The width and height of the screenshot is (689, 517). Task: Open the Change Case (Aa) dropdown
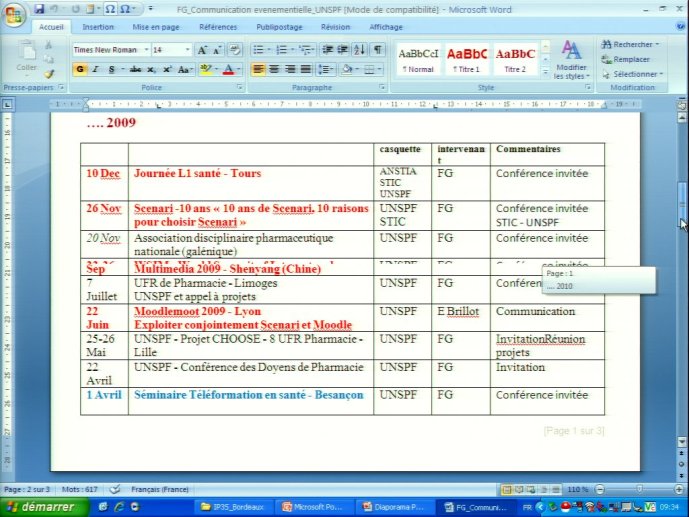(x=185, y=69)
